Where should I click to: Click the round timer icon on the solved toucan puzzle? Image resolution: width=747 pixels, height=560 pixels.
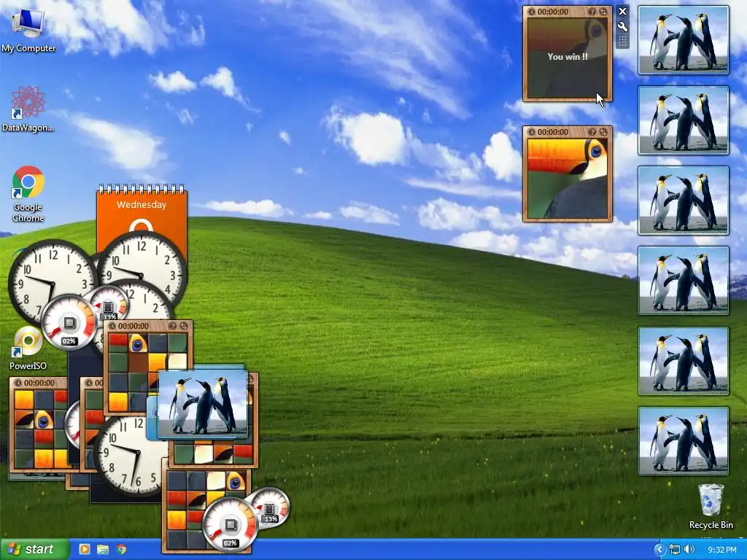[532, 132]
